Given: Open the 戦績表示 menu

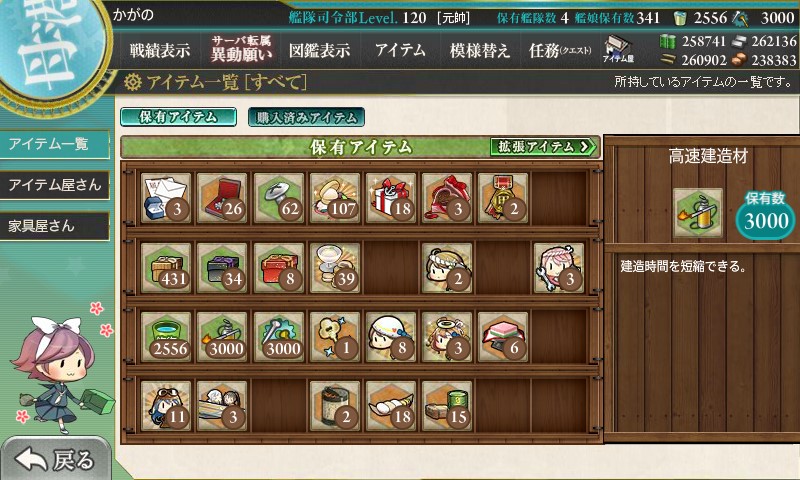Looking at the screenshot, I should (x=160, y=50).
